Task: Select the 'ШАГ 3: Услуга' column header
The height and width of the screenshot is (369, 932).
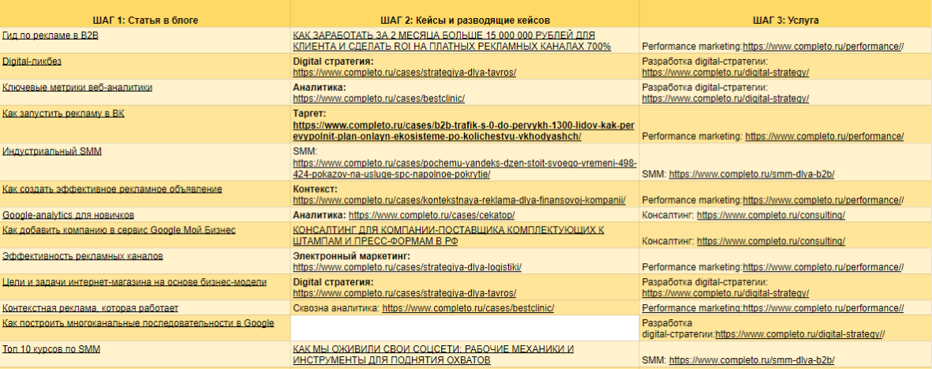Action: (786, 20)
